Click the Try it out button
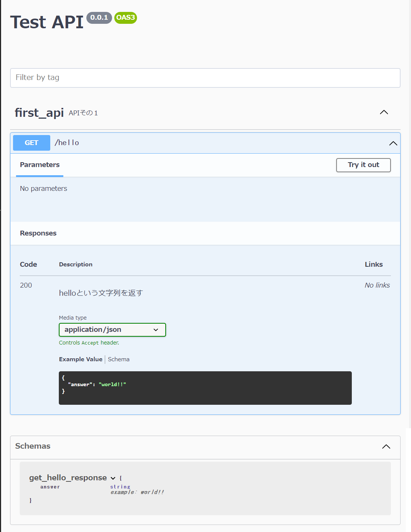Viewport: 411px width, 532px height. (363, 165)
